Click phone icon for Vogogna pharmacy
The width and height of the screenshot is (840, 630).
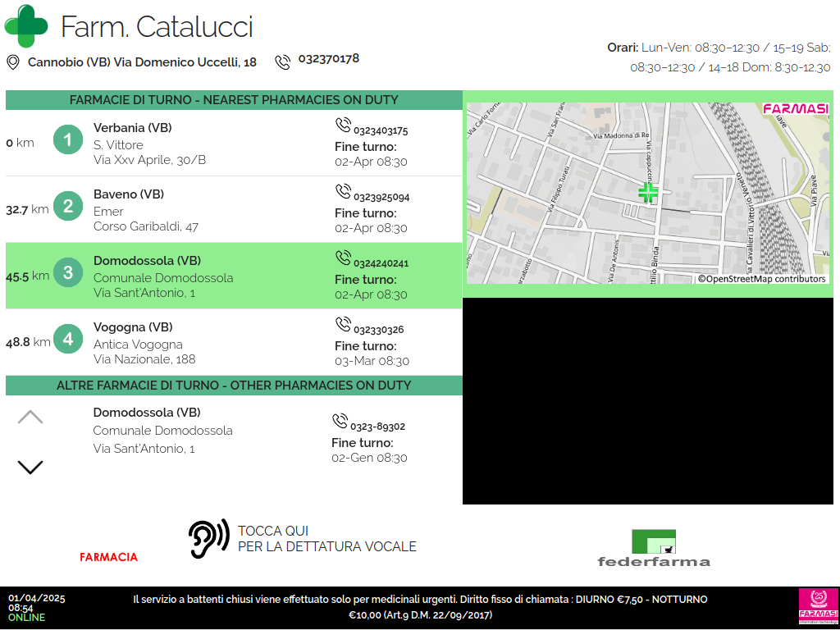[343, 325]
